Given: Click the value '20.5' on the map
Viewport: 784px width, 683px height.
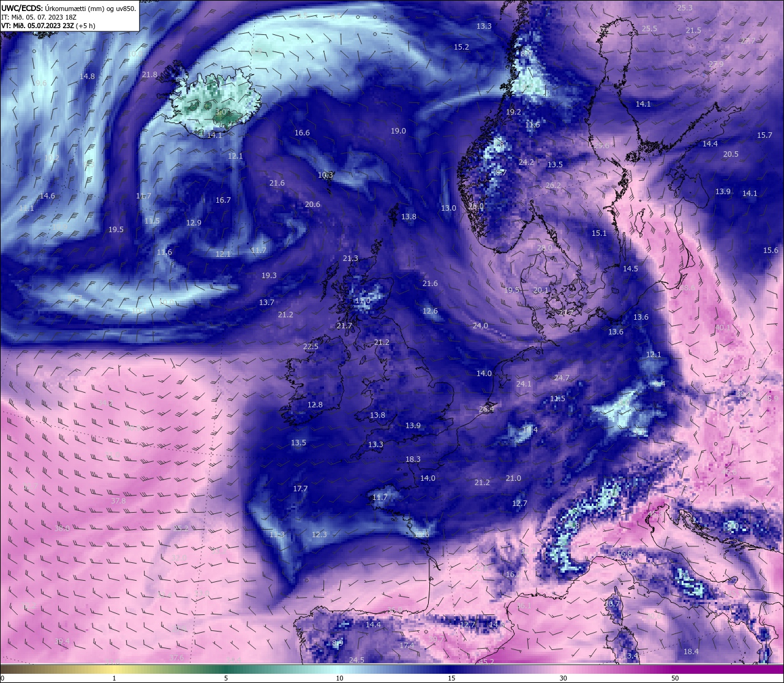Looking at the screenshot, I should [x=731, y=154].
